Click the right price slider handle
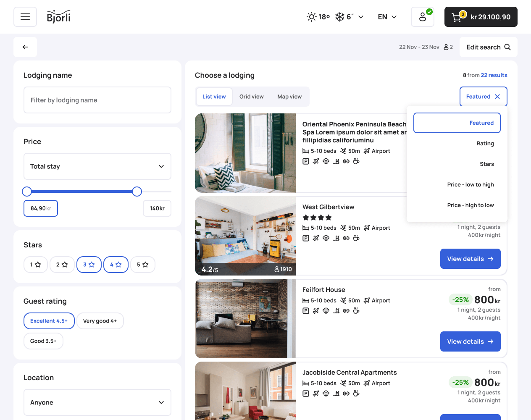Image resolution: width=531 pixels, height=420 pixels. point(137,192)
